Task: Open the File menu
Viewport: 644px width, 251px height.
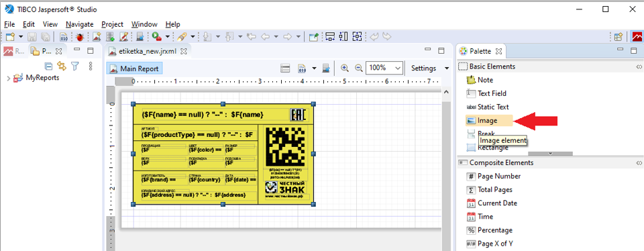Action: pyautogui.click(x=9, y=24)
